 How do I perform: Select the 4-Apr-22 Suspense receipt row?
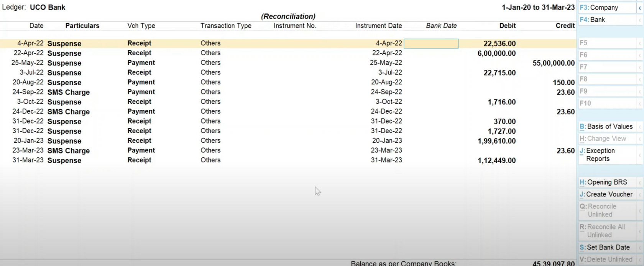click(x=287, y=43)
